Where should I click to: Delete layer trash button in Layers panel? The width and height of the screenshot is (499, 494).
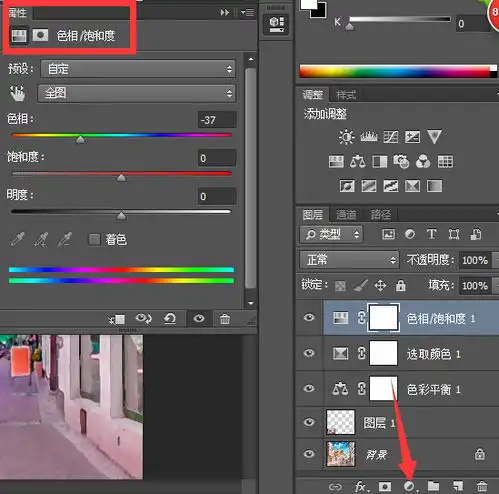coord(482,486)
